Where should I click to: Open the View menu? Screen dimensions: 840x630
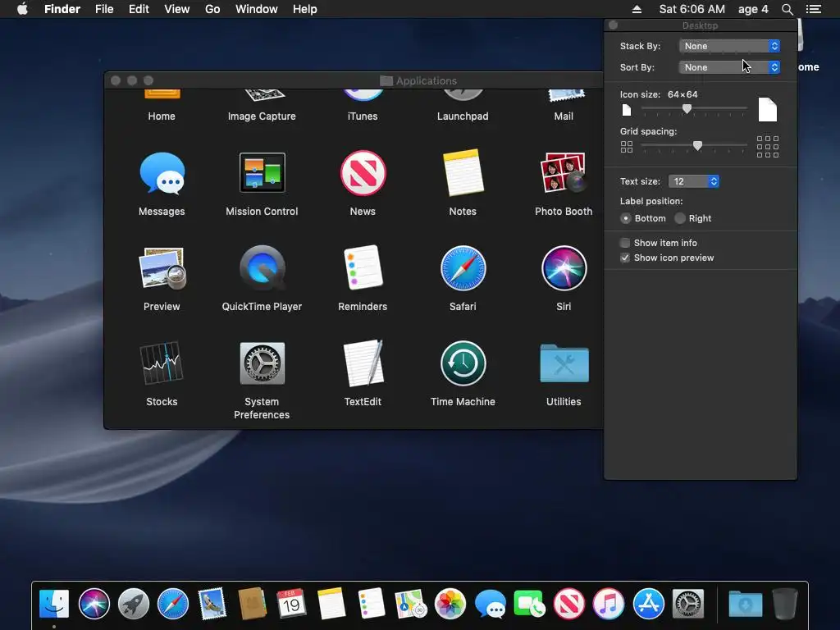(x=177, y=9)
